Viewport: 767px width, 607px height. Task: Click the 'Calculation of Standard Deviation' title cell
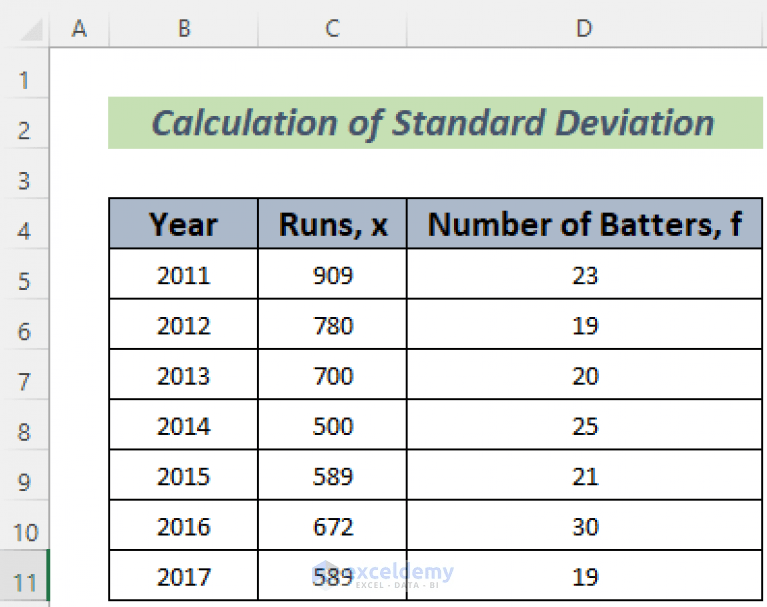435,123
